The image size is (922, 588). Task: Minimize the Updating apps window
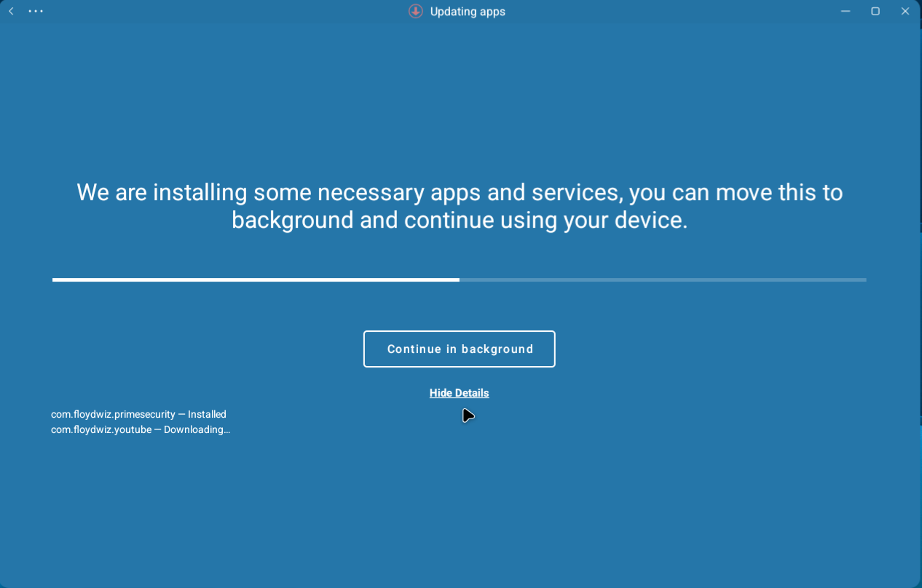click(846, 12)
